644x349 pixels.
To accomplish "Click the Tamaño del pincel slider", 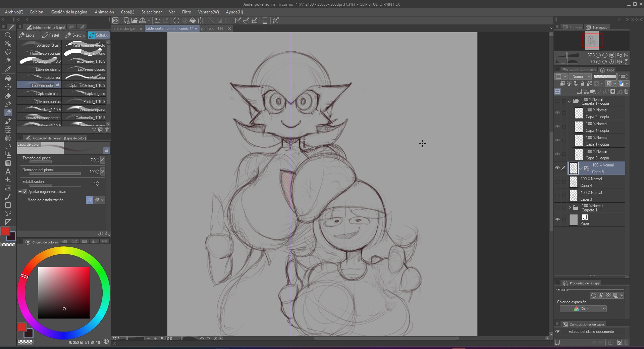I will (55, 162).
